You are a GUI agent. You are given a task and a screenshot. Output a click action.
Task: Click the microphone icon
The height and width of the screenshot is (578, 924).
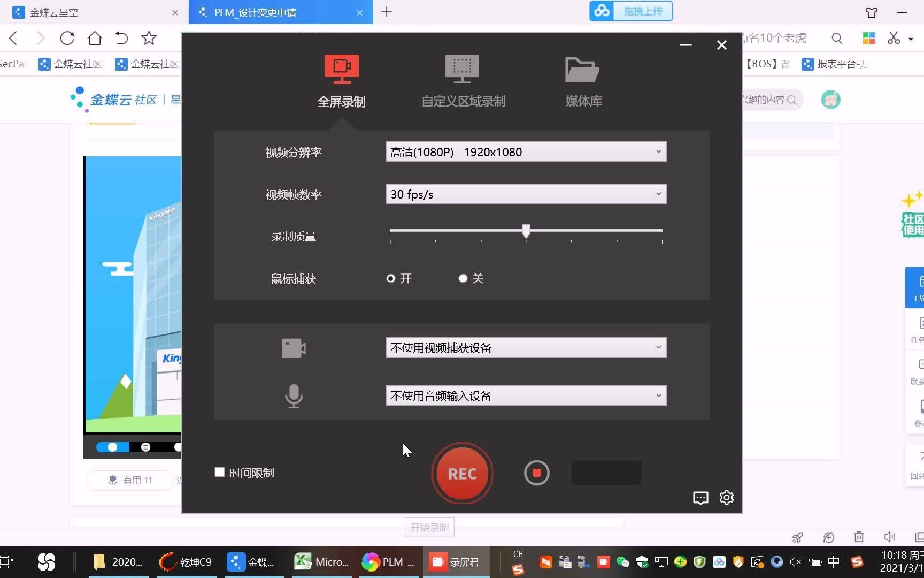(x=294, y=396)
